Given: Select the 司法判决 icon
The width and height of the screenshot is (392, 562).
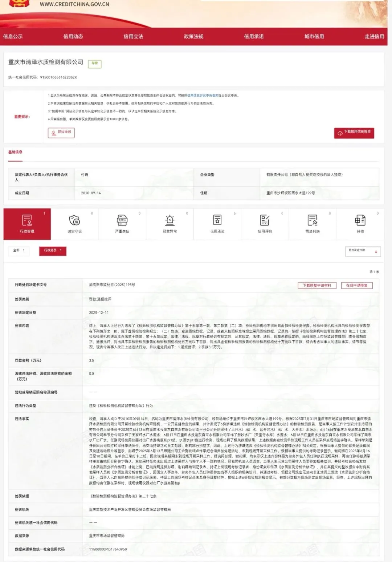Looking at the screenshot, I should pyautogui.click(x=312, y=220).
